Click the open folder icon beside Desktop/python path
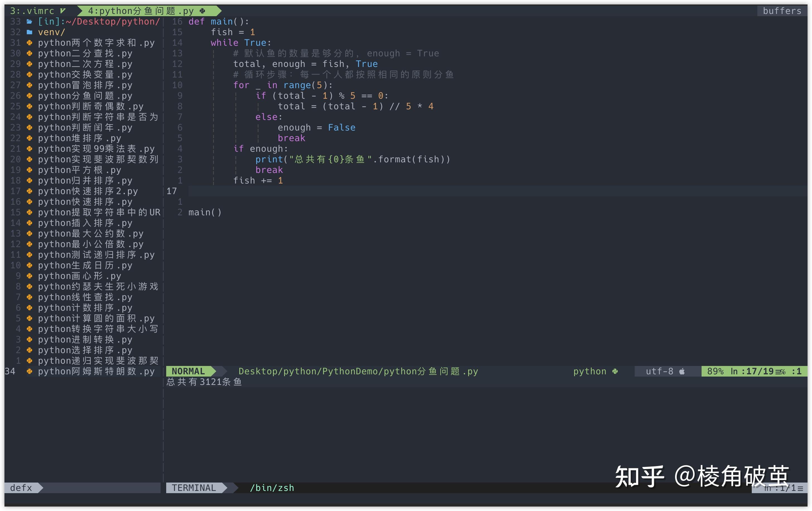The height and width of the screenshot is (511, 812). pyautogui.click(x=30, y=21)
